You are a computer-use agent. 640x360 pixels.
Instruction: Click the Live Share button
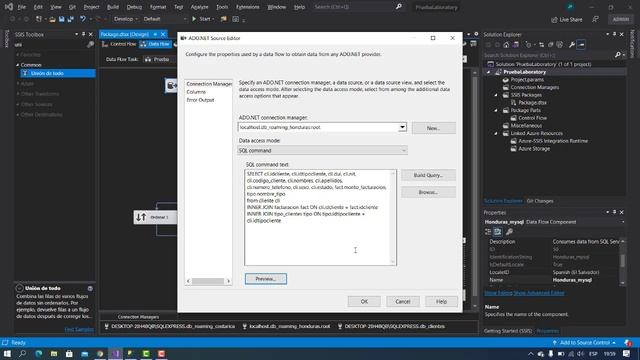(567, 20)
